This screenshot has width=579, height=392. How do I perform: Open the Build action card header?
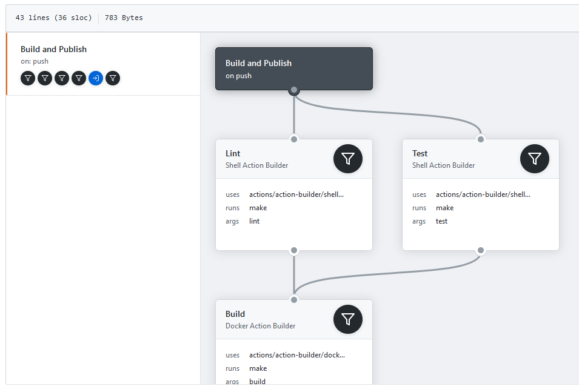(x=294, y=320)
